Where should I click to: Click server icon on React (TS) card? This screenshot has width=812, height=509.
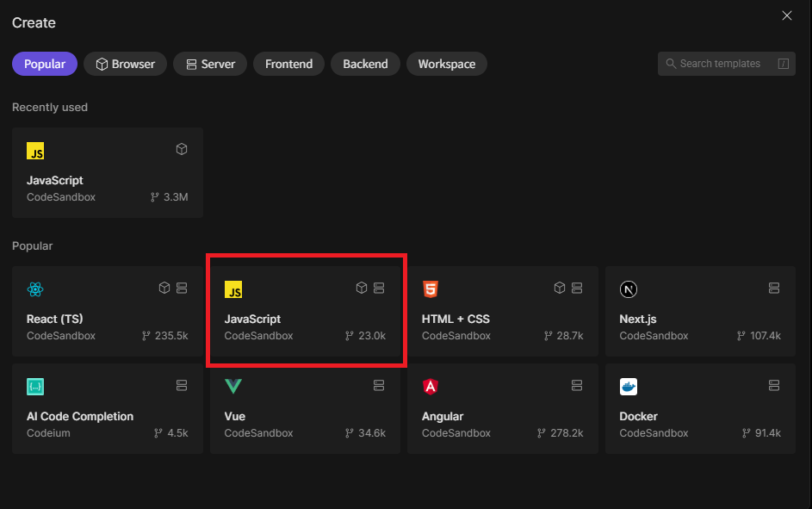tap(182, 288)
